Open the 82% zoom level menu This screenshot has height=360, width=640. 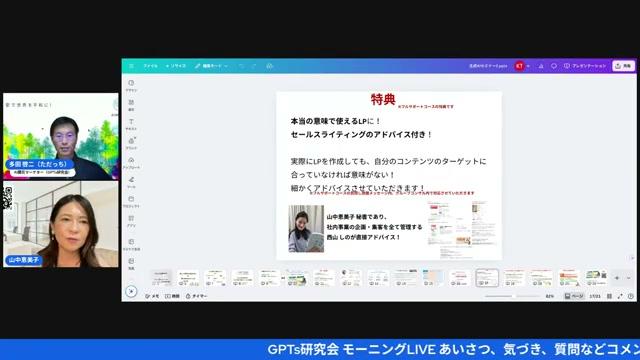tap(549, 296)
